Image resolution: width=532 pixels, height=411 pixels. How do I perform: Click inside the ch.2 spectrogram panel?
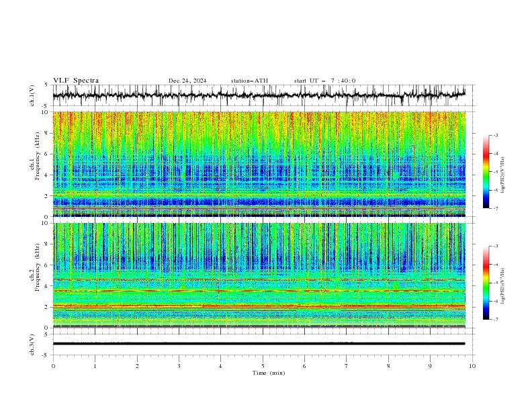point(259,275)
